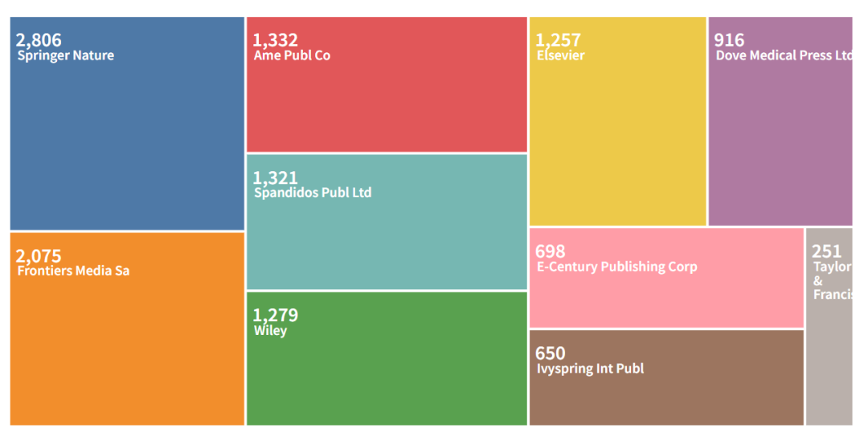Click the 251 count on gray tile

827,252
